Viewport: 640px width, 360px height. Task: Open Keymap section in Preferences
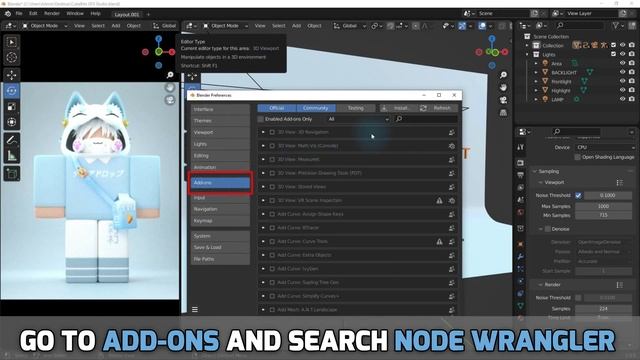pos(220,221)
